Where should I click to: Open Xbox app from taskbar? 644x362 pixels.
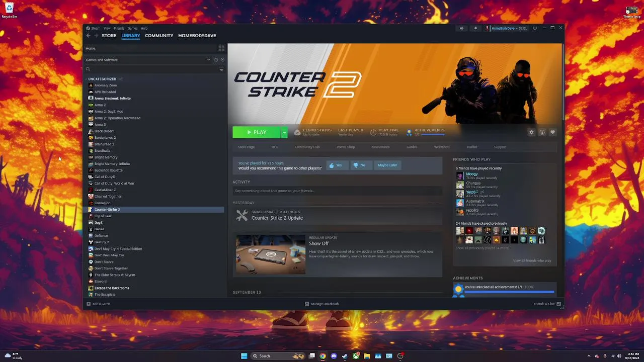tap(356, 356)
